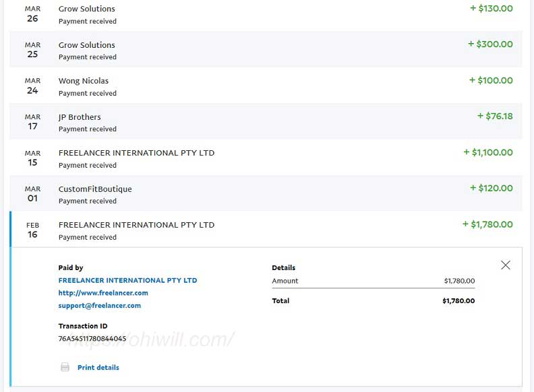
Task: Open Wong Nicolas transaction row
Action: pyautogui.click(x=266, y=86)
